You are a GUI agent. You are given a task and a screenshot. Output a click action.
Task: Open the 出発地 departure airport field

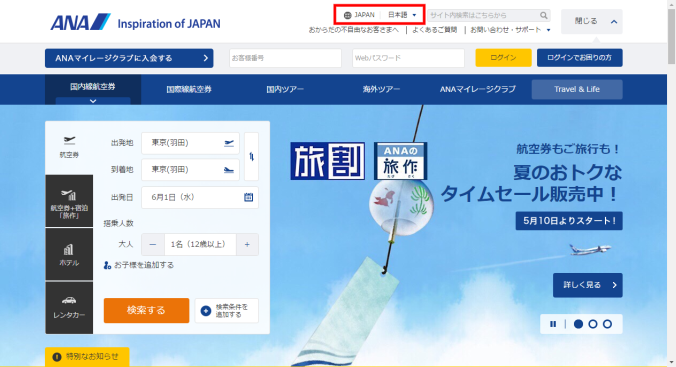point(190,143)
